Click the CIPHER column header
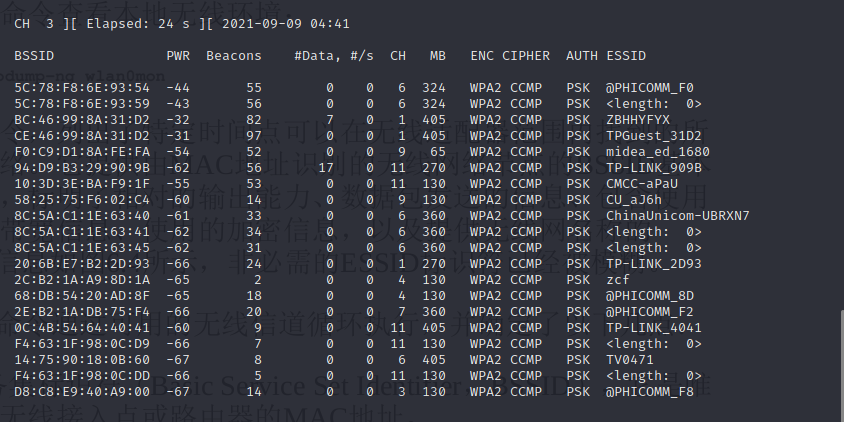 click(x=526, y=56)
